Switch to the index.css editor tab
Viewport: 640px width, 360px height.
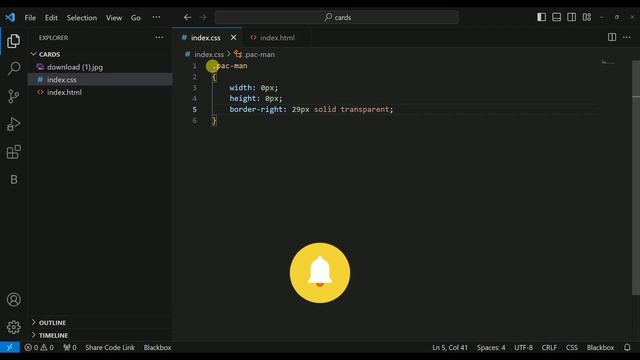206,38
